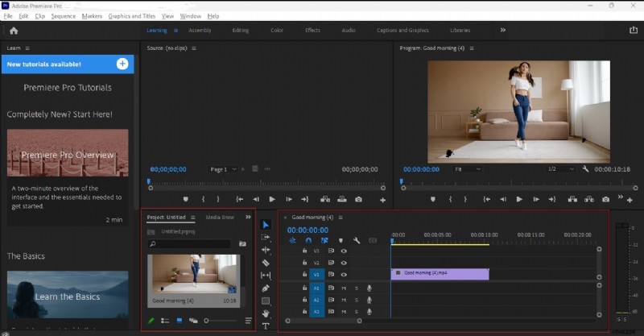644x336 pixels.
Task: Open the 1/2 playback resolution dropdown
Action: 560,169
